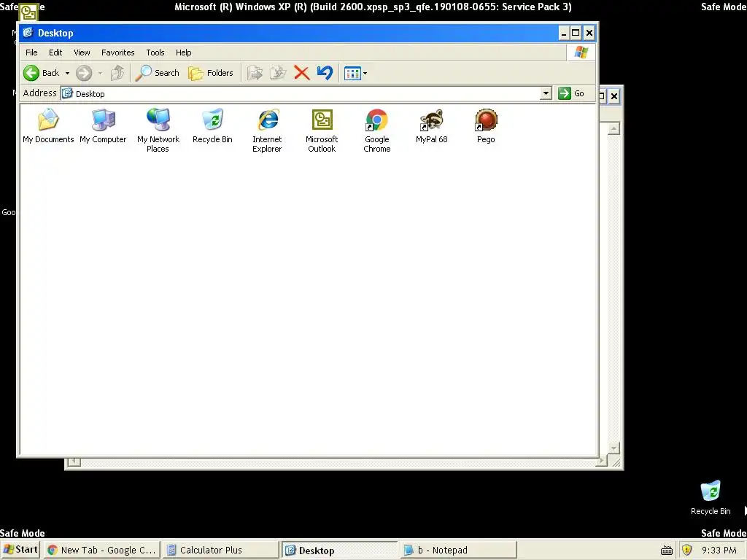The height and width of the screenshot is (560, 747).
Task: Click the scroll up arrow of the background window
Action: tap(614, 128)
